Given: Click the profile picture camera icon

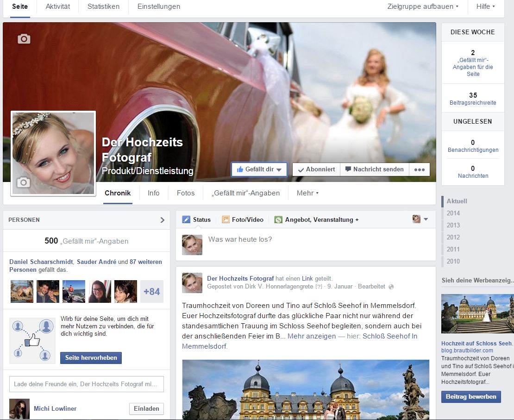Looking at the screenshot, I should point(23,182).
